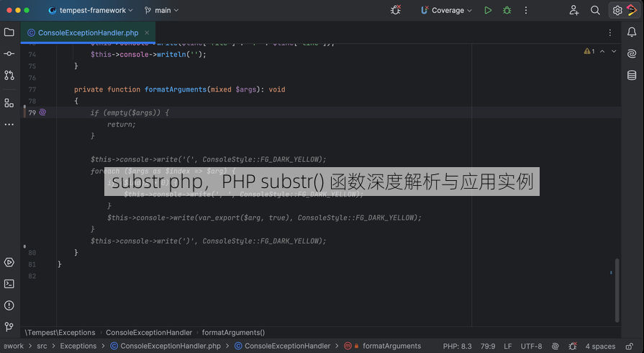644x353 pixels.
Task: Click line number 77 in gutter
Action: 32,89
